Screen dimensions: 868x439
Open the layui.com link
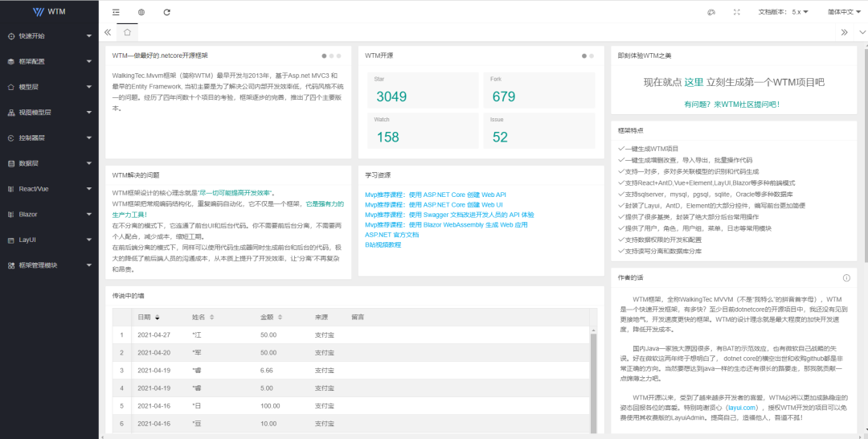click(x=742, y=408)
